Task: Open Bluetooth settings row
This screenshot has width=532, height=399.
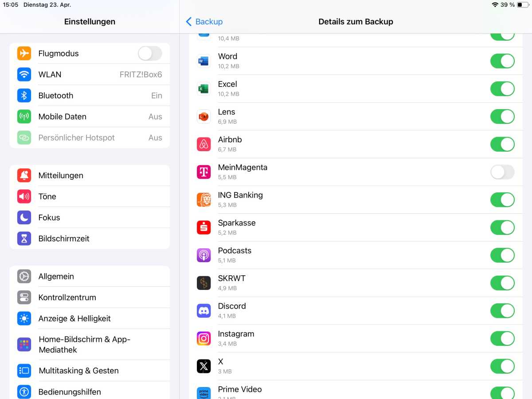Action: pyautogui.click(x=90, y=95)
